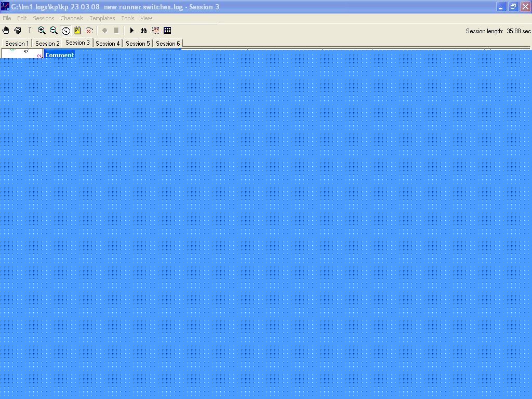This screenshot has width=532, height=399.
Task: Select the I-beam text cursor tool
Action: click(x=30, y=31)
